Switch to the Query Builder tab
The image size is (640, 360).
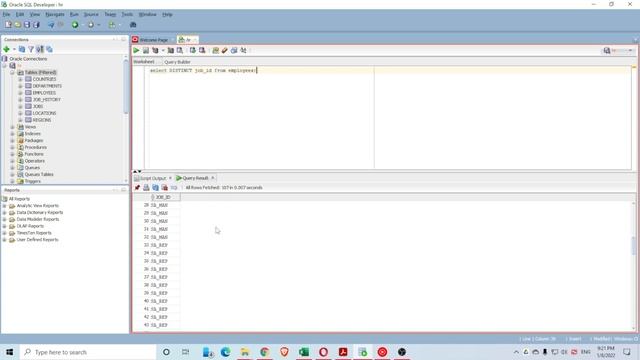[x=177, y=62]
